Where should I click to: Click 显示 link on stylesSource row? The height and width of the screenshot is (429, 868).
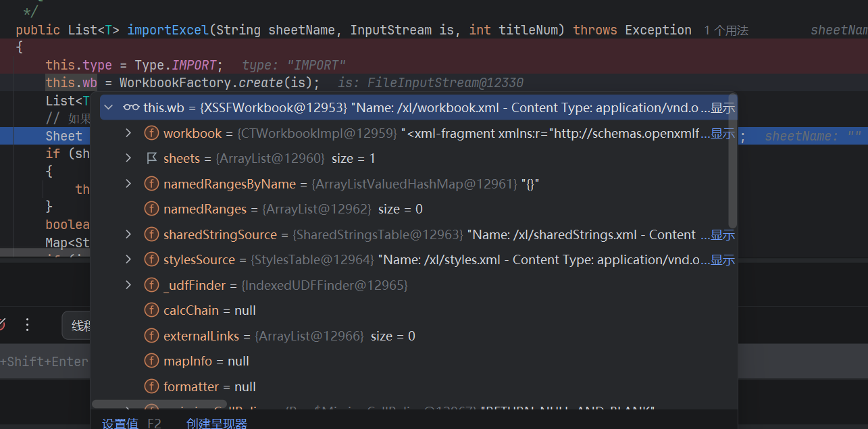click(723, 259)
